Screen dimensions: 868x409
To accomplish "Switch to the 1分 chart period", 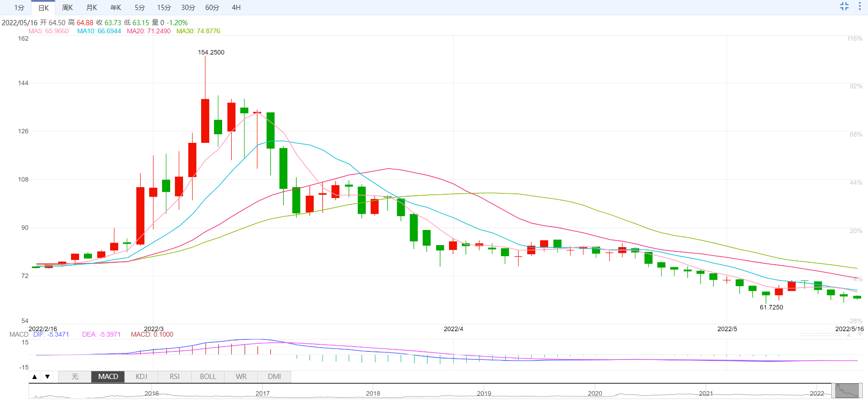I will point(19,8).
